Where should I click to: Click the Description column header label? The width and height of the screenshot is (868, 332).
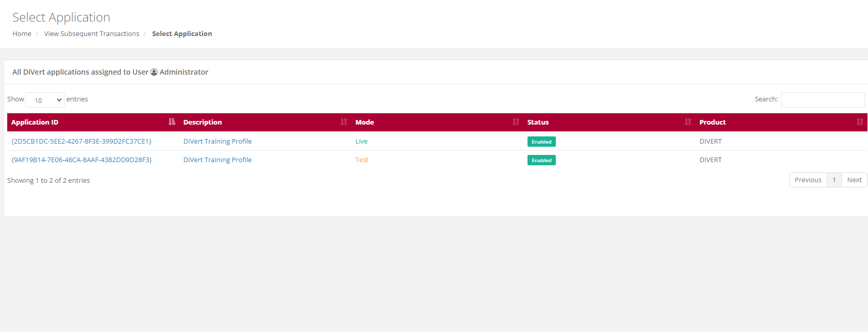click(202, 122)
